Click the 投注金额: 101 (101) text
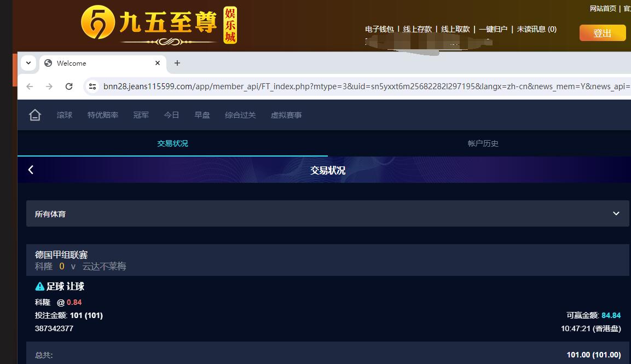The height and width of the screenshot is (364, 631). [x=69, y=316]
